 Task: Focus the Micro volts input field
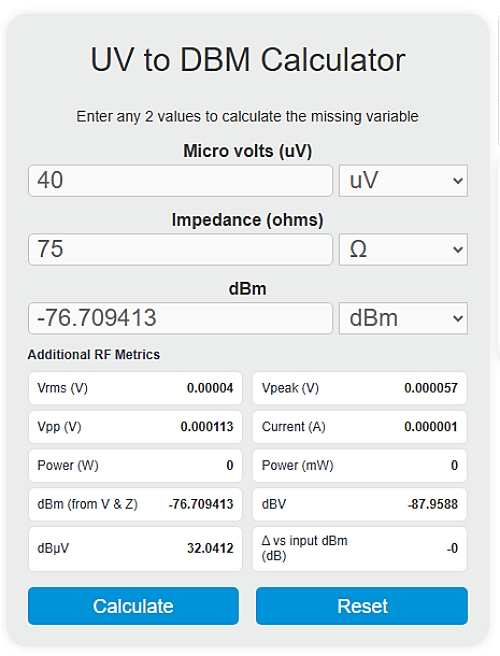(180, 181)
